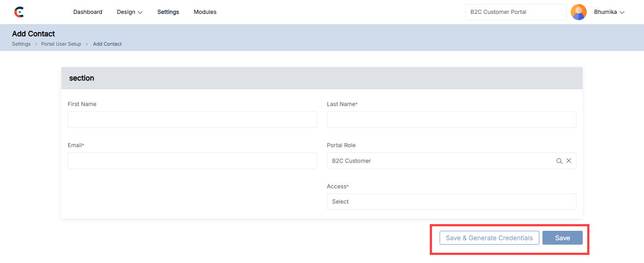This screenshot has height=263, width=644.
Task: Open the Access select dropdown
Action: (x=451, y=202)
